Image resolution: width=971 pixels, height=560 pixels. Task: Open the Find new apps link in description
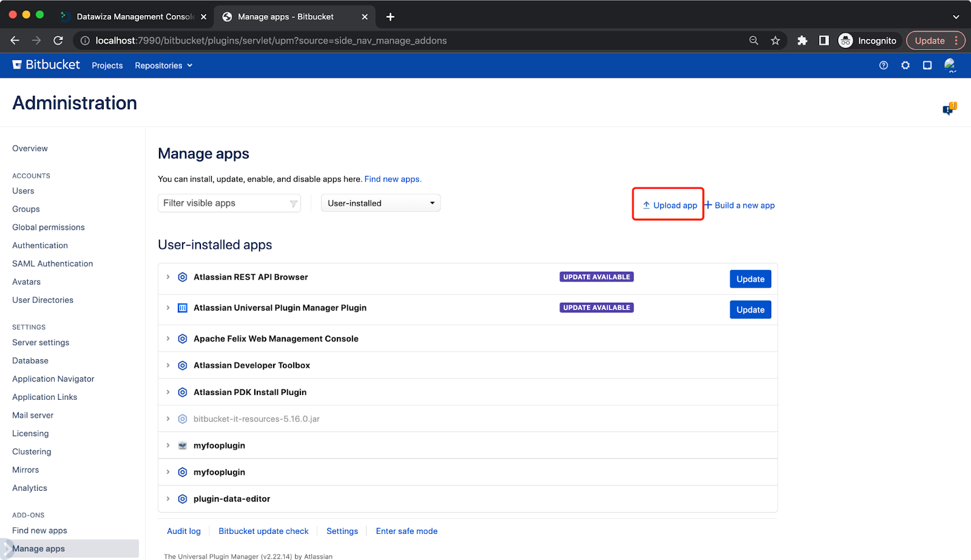point(393,179)
